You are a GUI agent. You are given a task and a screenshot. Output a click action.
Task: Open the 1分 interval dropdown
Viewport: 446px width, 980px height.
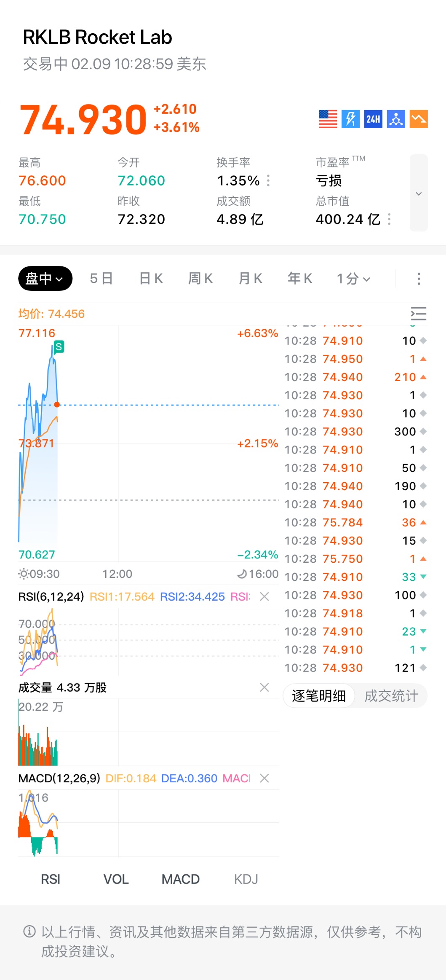click(353, 279)
